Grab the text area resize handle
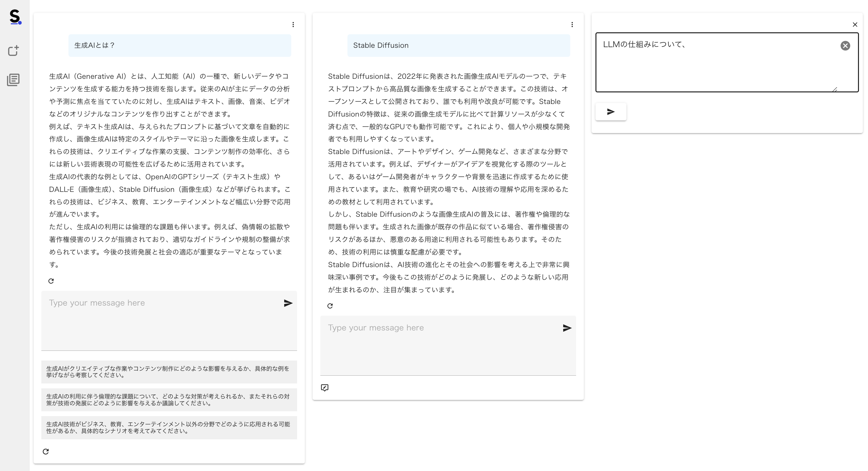868x471 pixels. pyautogui.click(x=834, y=89)
